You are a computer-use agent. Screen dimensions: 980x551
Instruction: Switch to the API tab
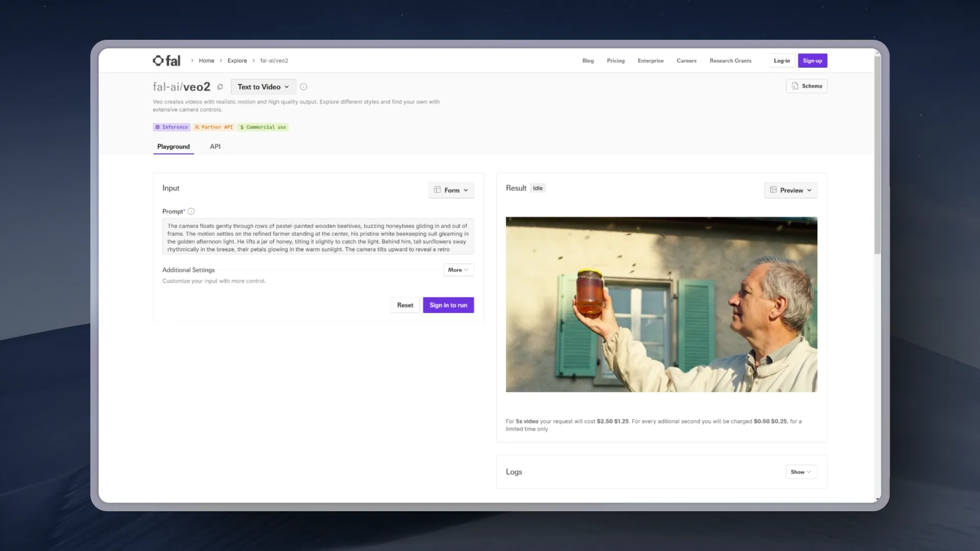point(215,146)
